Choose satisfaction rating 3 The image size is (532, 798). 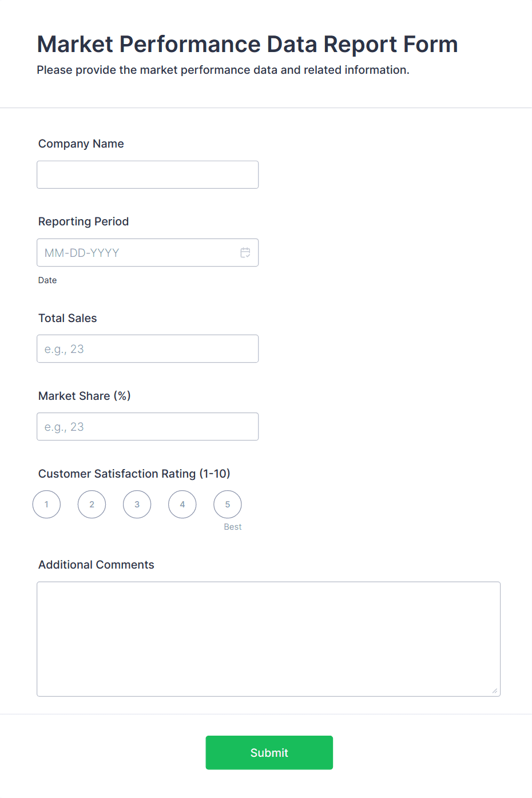pyautogui.click(x=137, y=504)
